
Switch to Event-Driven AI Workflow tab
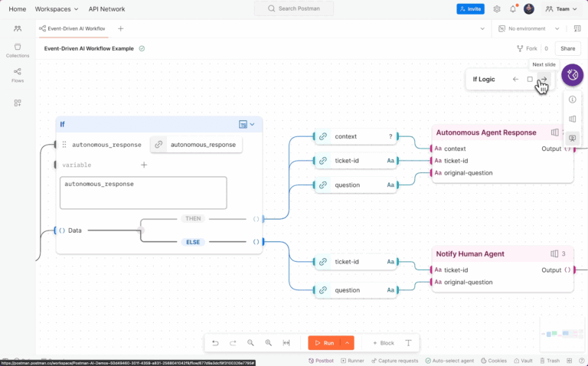(x=73, y=28)
